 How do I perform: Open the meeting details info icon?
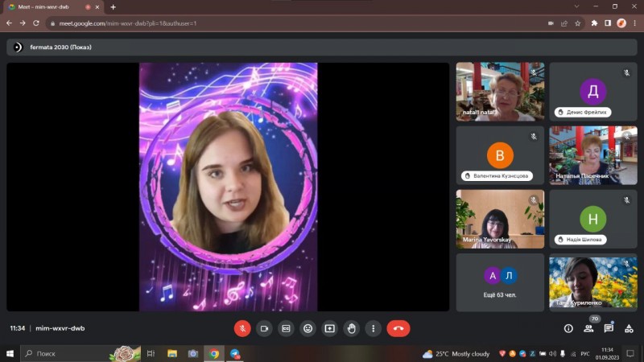[568, 328]
